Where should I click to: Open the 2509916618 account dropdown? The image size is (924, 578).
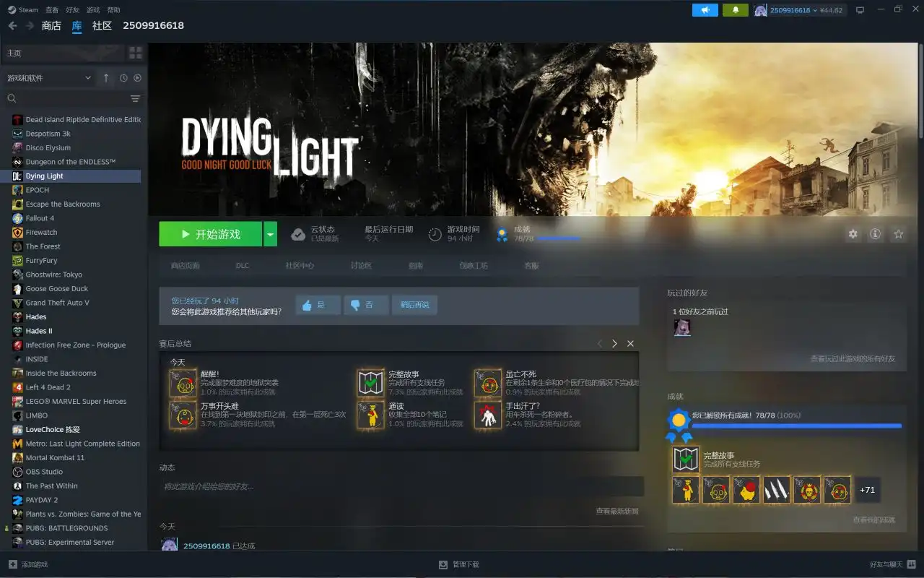point(798,10)
